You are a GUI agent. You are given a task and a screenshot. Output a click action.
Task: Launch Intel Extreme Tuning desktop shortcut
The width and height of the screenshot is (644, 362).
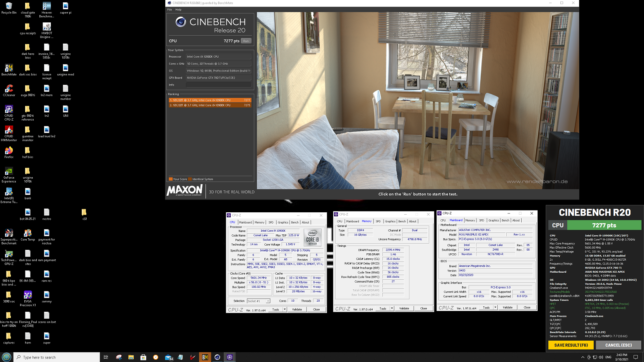point(9,196)
